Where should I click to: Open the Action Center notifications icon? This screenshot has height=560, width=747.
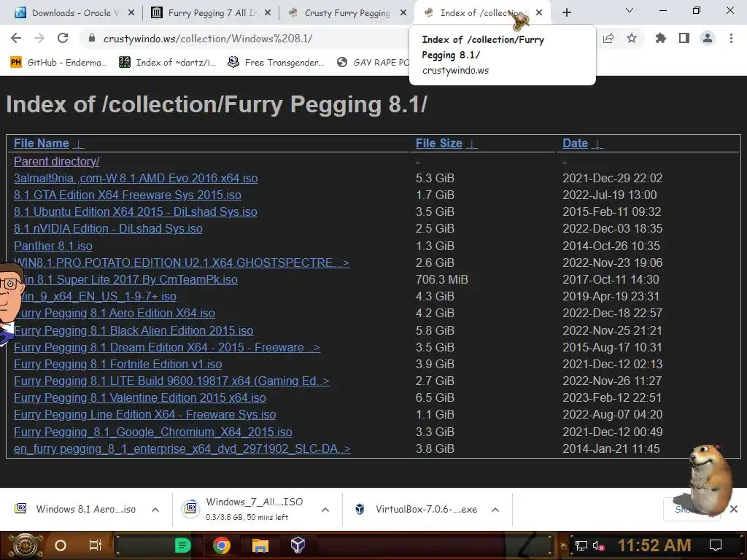click(x=716, y=545)
